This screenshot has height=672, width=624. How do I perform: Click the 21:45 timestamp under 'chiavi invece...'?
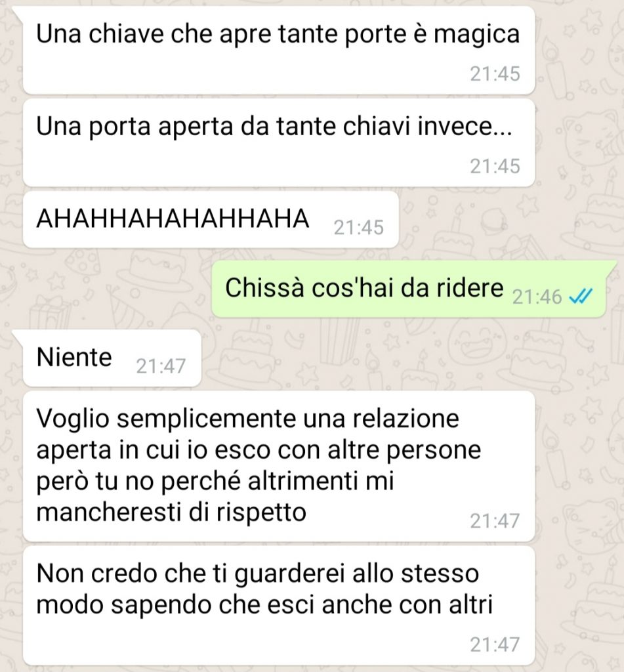pyautogui.click(x=495, y=166)
